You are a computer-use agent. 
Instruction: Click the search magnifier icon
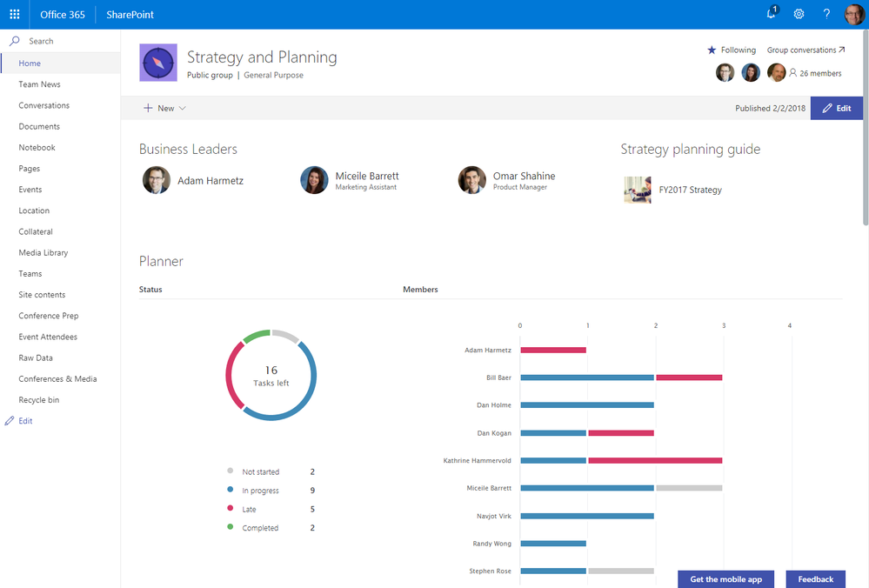pyautogui.click(x=15, y=41)
